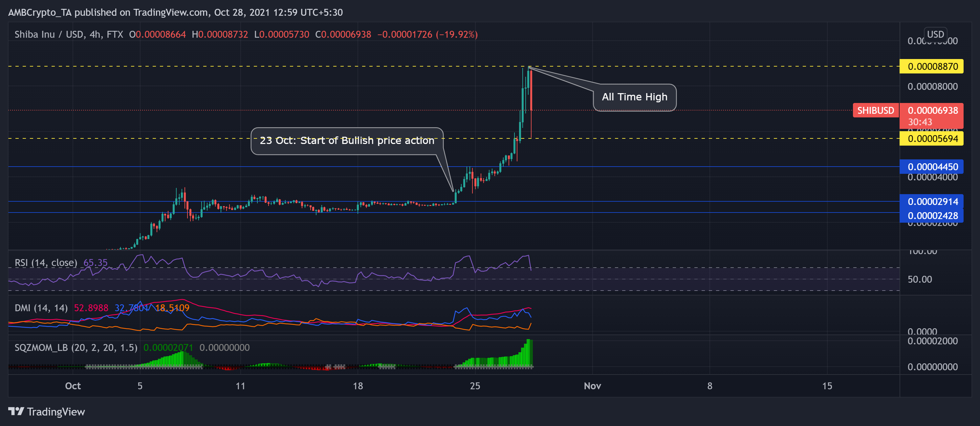This screenshot has width=980, height=426.
Task: Click the 0.00005694 yellow price label
Action: click(931, 139)
